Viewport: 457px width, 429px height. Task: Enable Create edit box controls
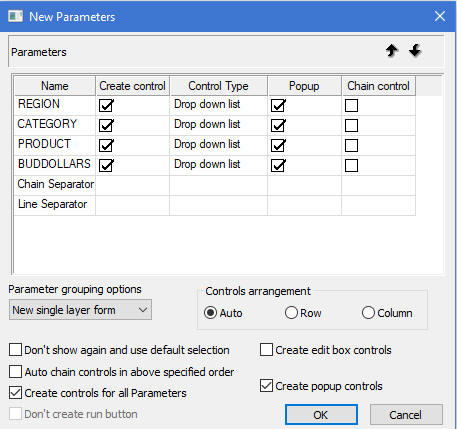pos(266,350)
